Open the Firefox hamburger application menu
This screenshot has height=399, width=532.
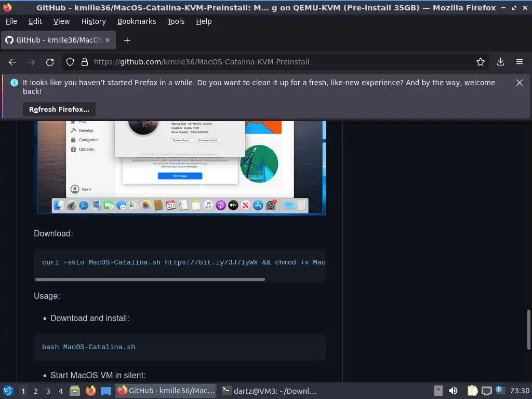point(519,62)
